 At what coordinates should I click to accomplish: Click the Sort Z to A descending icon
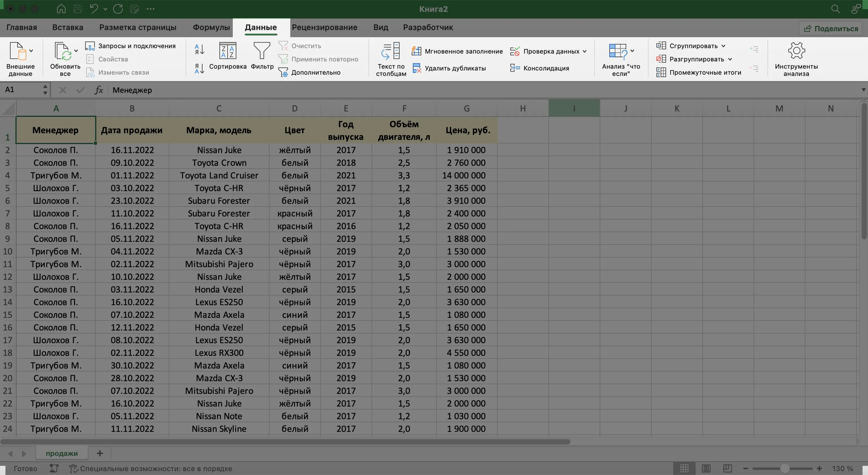tap(200, 69)
